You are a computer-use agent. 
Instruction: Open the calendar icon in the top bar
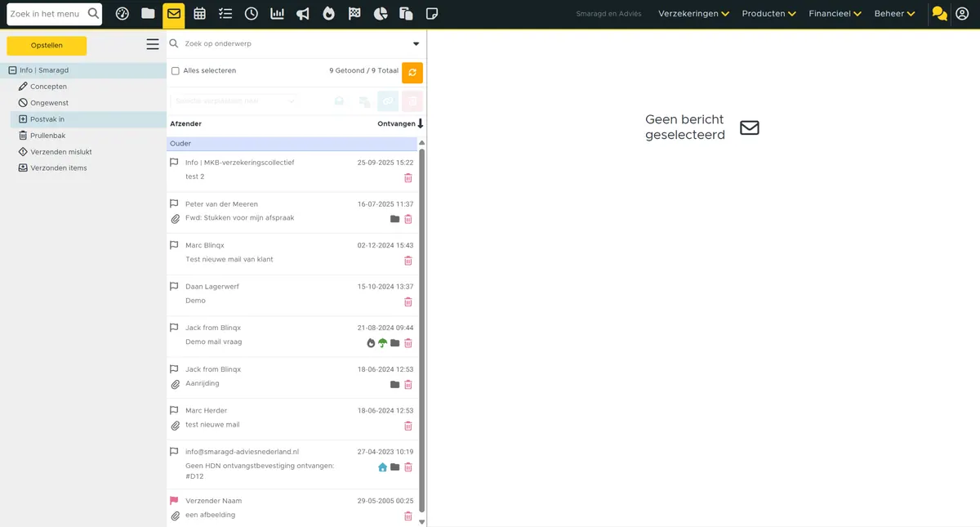tap(200, 14)
